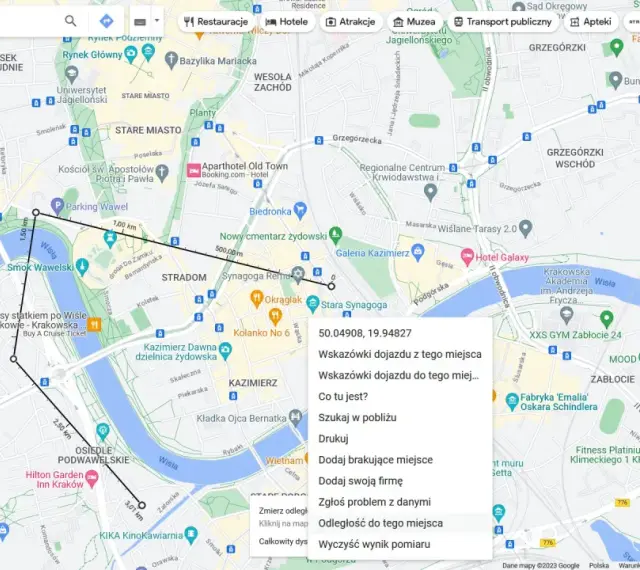Select the Apteki filter chip
This screenshot has width=640, height=570.
pos(591,22)
